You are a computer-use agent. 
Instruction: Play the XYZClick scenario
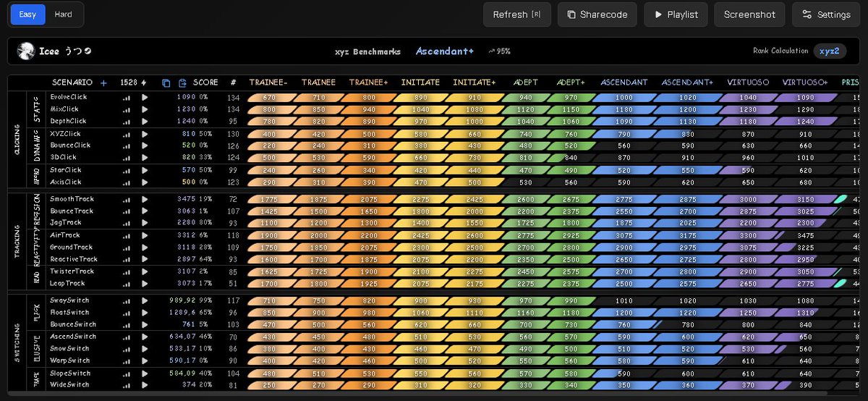point(145,134)
